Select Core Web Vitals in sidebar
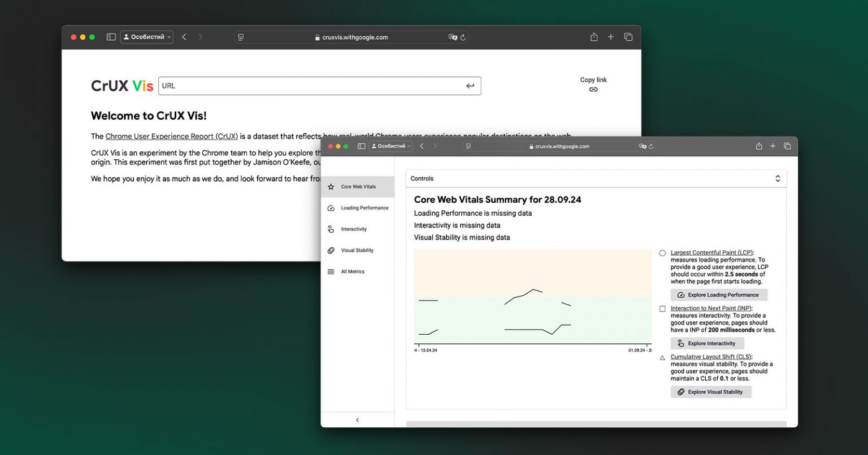The width and height of the screenshot is (868, 455). point(358,186)
